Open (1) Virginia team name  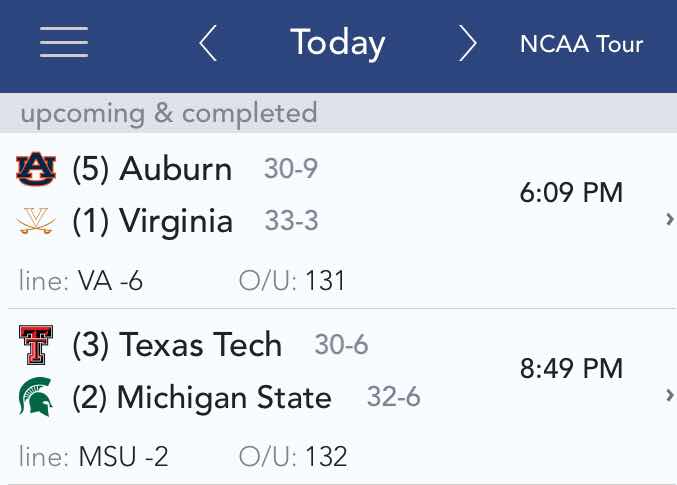coord(152,221)
